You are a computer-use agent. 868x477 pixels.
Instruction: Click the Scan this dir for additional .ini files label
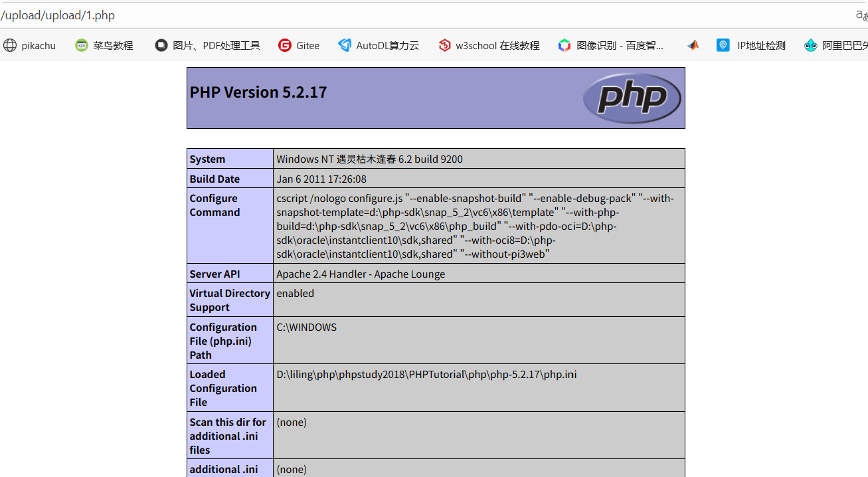pyautogui.click(x=228, y=436)
